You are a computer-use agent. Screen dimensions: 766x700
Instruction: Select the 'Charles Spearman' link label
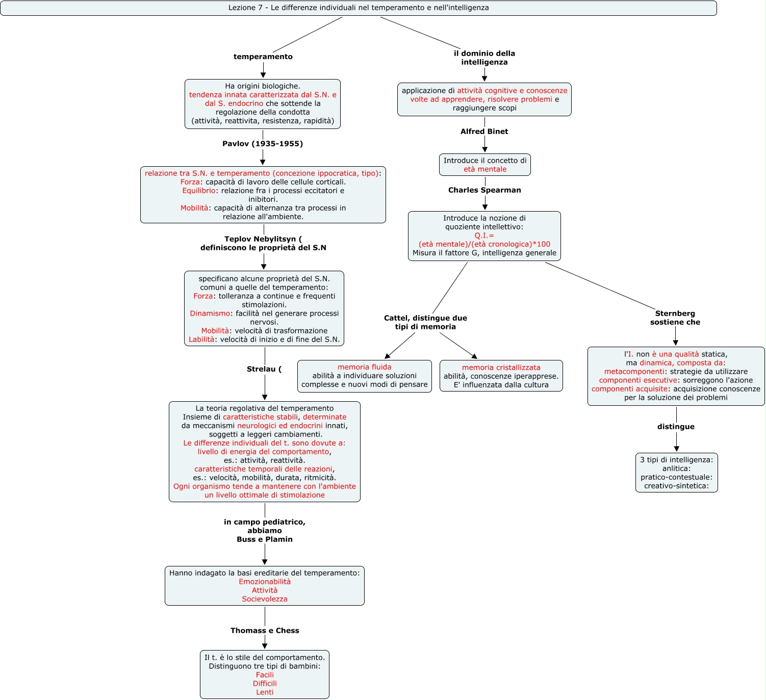click(x=484, y=190)
